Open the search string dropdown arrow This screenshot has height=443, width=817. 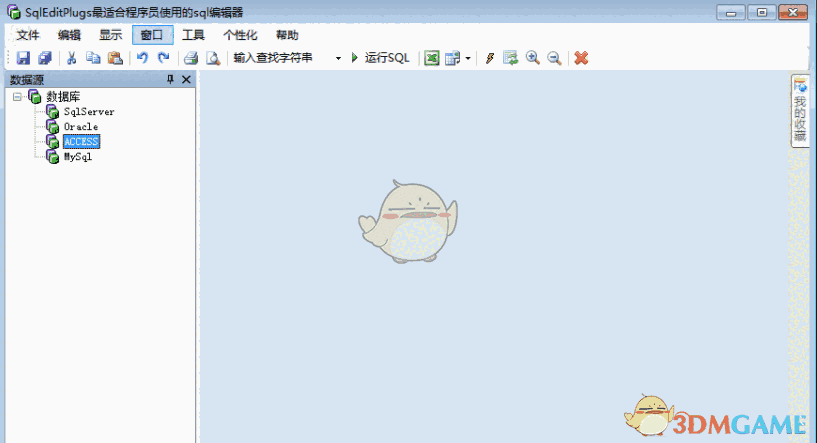338,58
